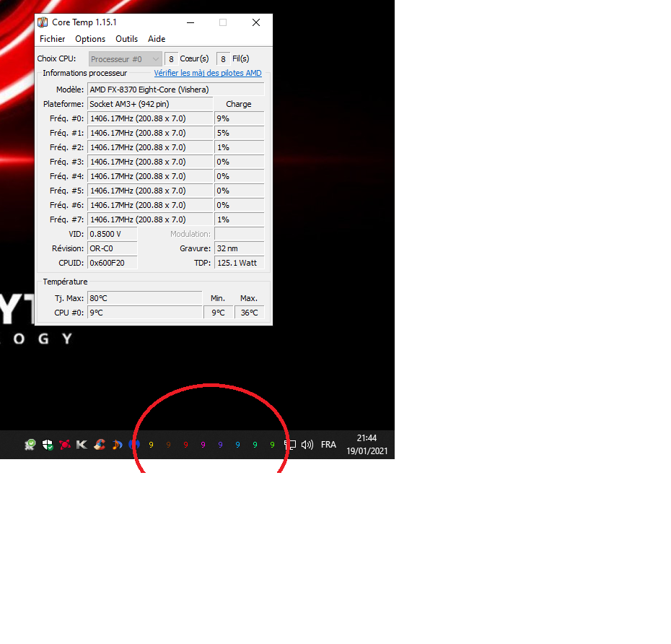Open the Options menu
Screen dimensions: 671x644
(90, 39)
